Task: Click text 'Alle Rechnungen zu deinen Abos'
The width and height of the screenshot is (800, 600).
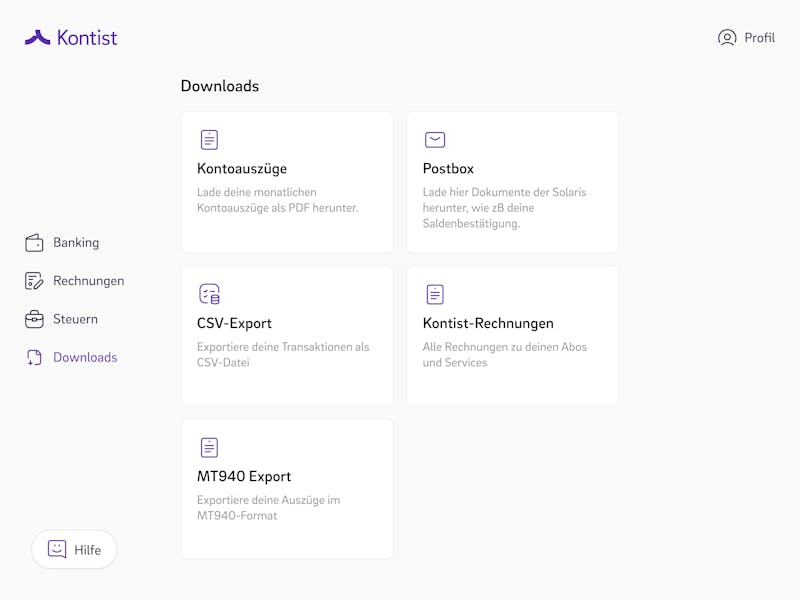Action: (x=505, y=347)
